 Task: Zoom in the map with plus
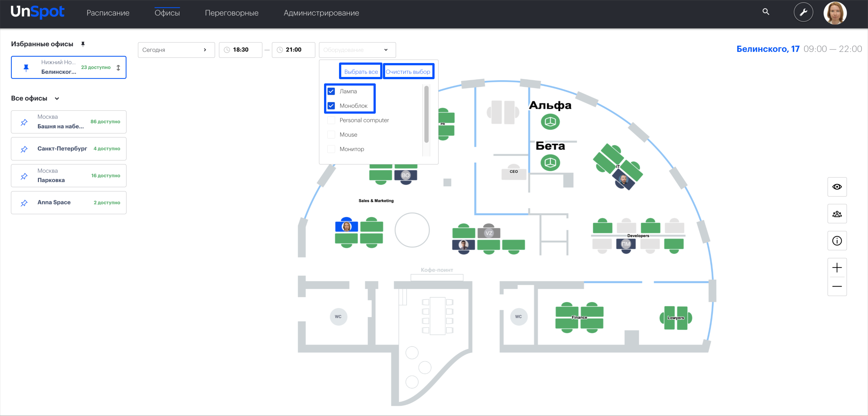click(x=837, y=267)
